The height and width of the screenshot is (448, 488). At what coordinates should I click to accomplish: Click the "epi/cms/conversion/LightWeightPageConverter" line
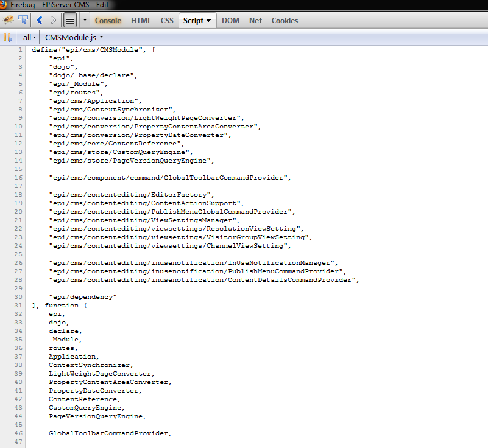pos(147,118)
